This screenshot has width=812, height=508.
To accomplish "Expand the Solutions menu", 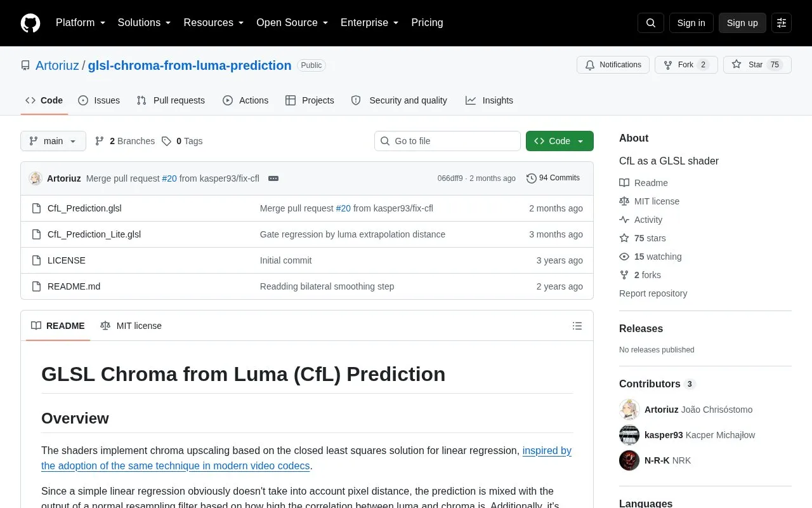I will pos(145,23).
